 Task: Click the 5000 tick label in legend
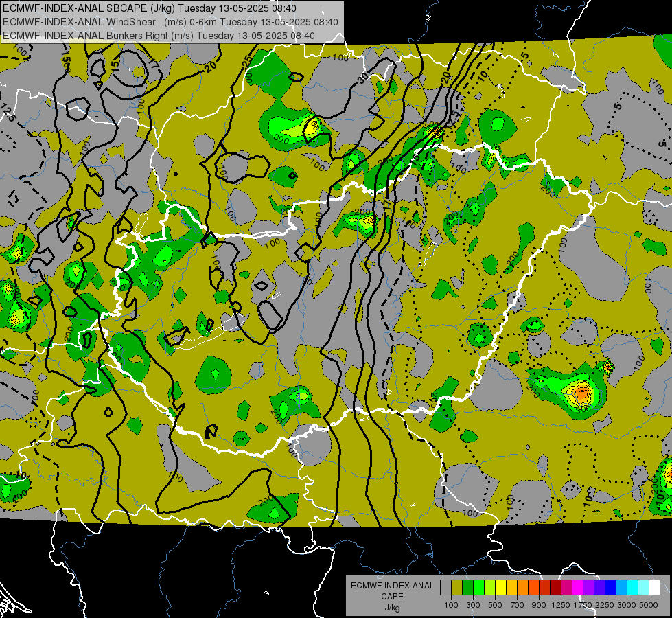point(649,605)
